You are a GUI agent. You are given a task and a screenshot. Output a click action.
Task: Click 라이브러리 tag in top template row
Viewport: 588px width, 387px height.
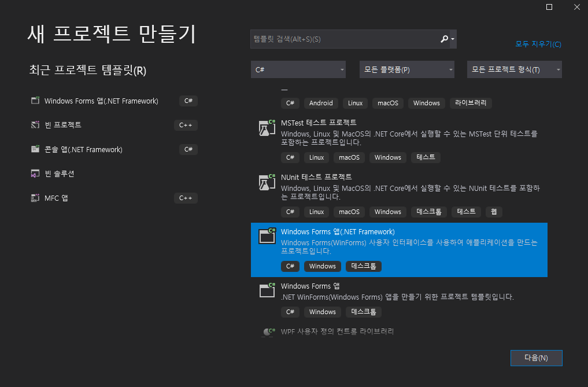click(471, 103)
